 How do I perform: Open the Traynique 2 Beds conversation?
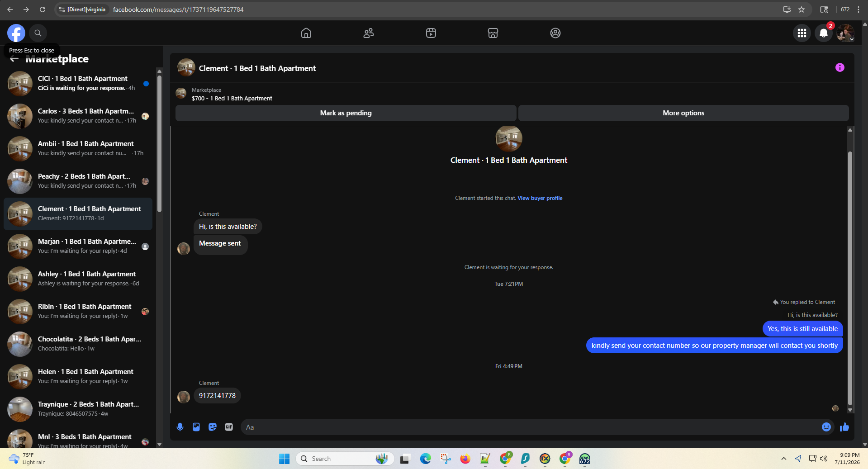pyautogui.click(x=78, y=409)
